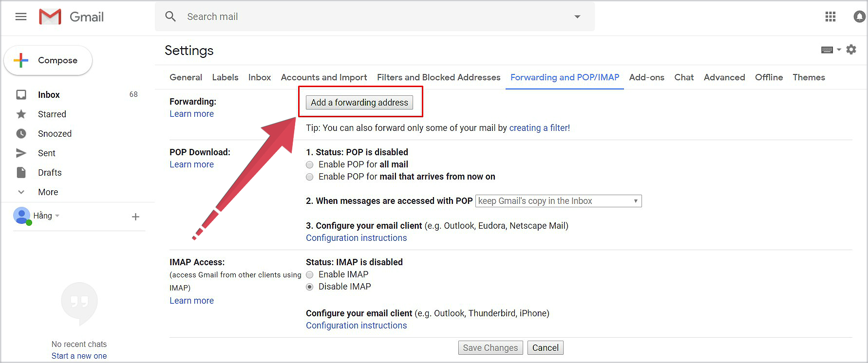Click the Sent arrow icon
Image resolution: width=868 pixels, height=363 pixels.
(21, 153)
